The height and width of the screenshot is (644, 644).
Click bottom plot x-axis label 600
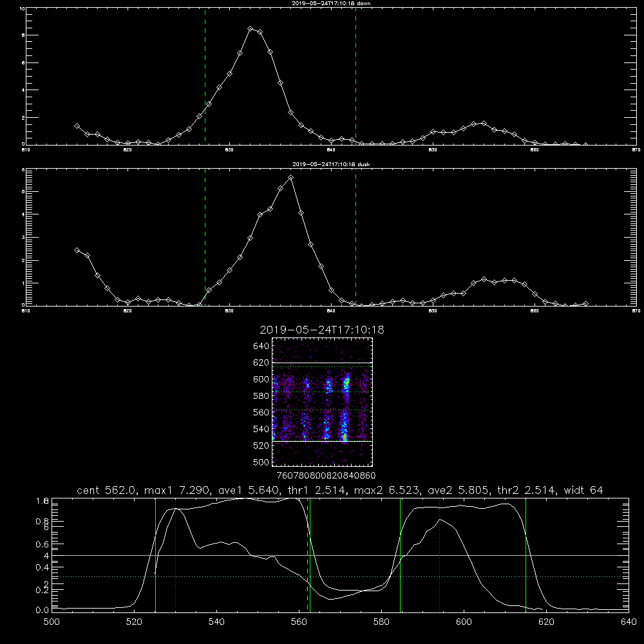464,622
